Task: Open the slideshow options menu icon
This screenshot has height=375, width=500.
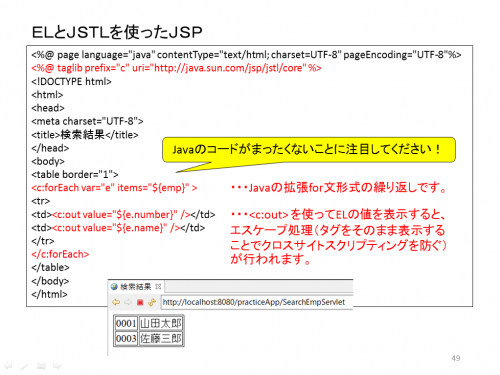Action: coord(41,366)
